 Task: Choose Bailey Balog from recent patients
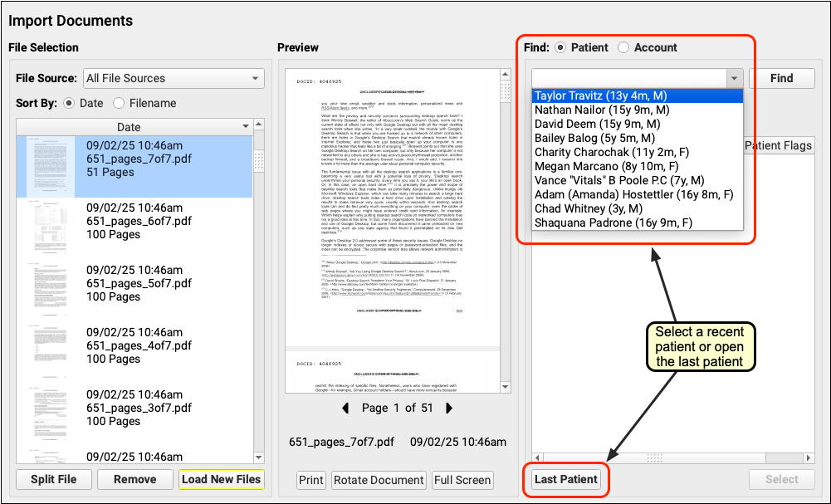[x=637, y=139]
